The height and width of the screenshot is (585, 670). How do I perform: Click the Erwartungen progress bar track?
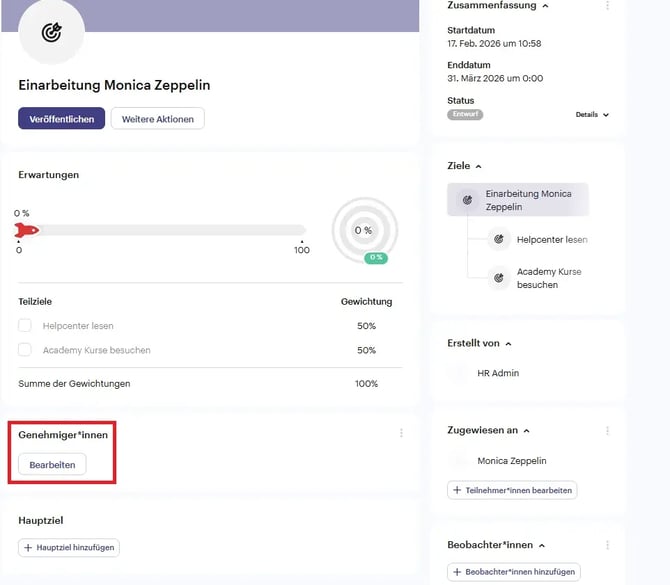pyautogui.click(x=160, y=230)
